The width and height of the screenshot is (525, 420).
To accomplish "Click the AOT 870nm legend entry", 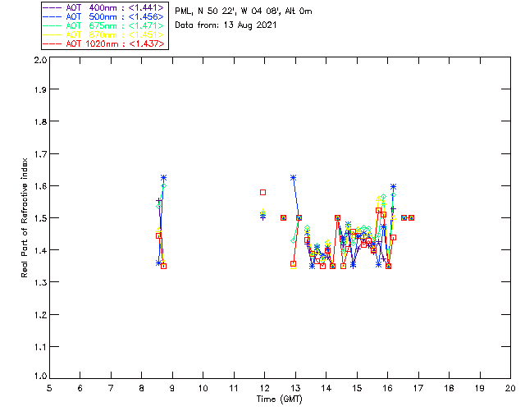I will (104, 34).
